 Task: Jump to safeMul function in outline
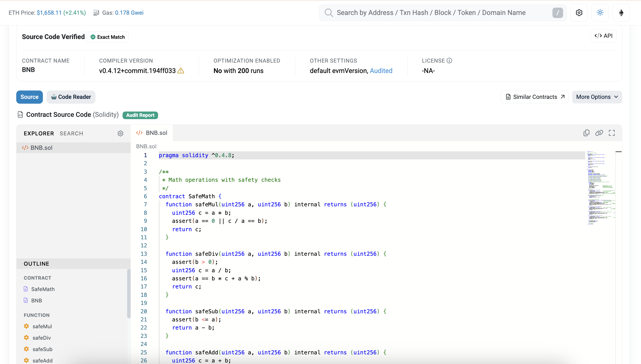point(42,326)
